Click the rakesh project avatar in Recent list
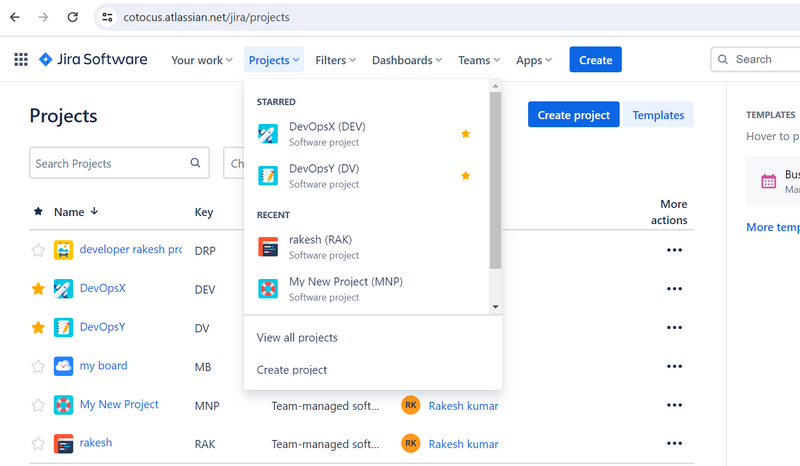 [268, 247]
